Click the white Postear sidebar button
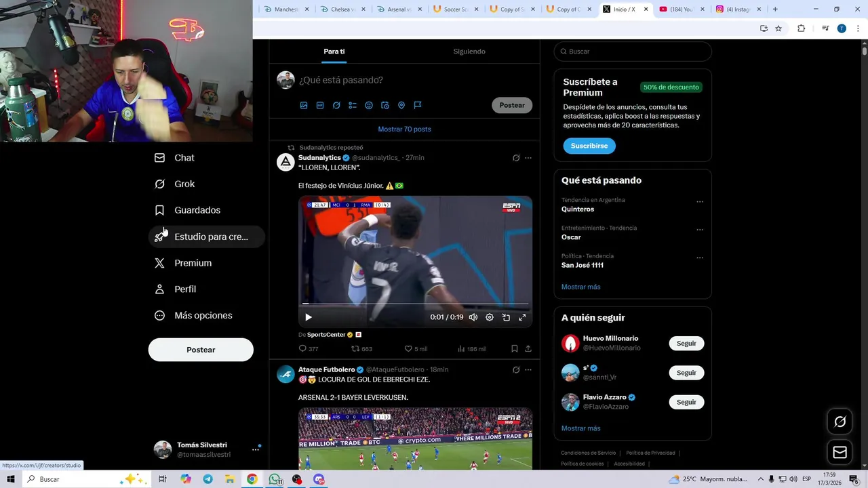The height and width of the screenshot is (488, 868). (201, 350)
